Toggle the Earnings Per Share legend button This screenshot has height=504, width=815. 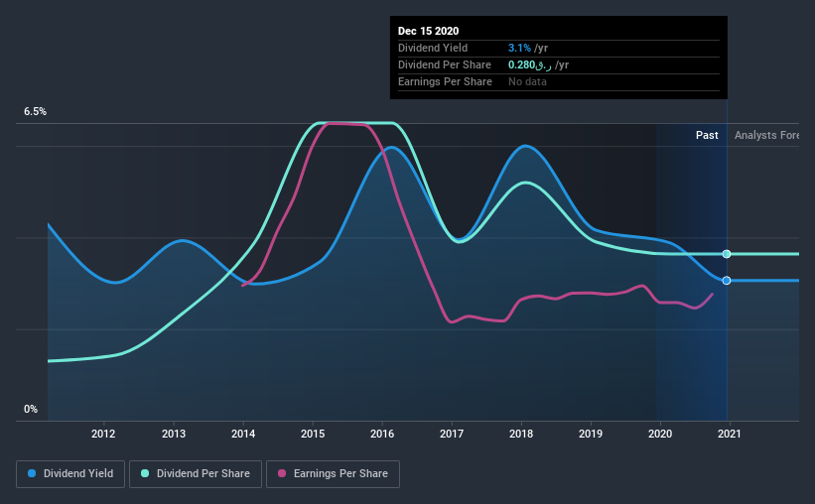point(333,474)
